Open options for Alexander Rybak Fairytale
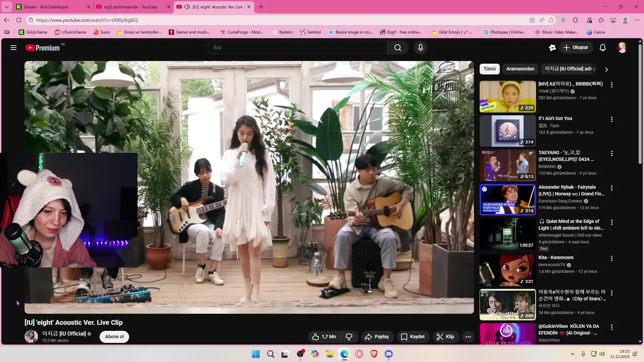Screen dimensions: 644x362 point(612,188)
